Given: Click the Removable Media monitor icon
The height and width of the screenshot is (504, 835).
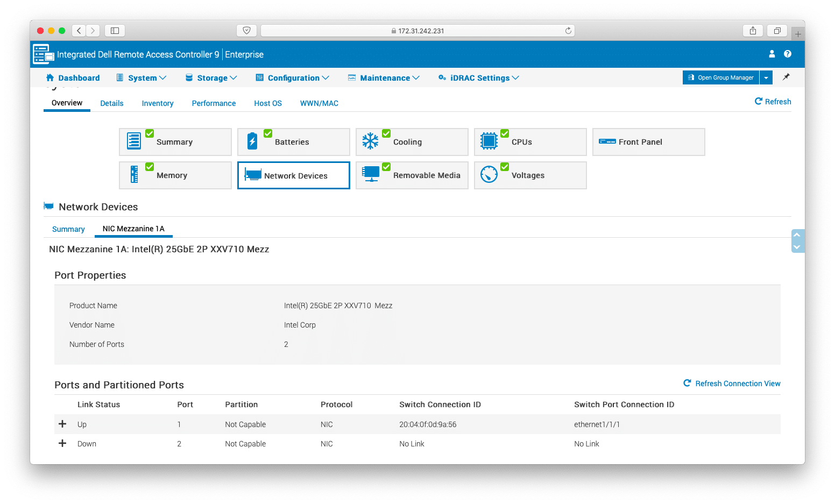Looking at the screenshot, I should pyautogui.click(x=371, y=174).
